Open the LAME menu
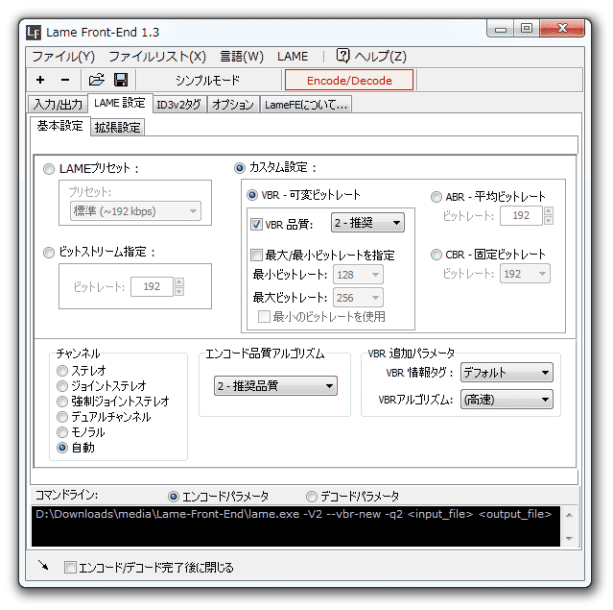 [x=292, y=56]
